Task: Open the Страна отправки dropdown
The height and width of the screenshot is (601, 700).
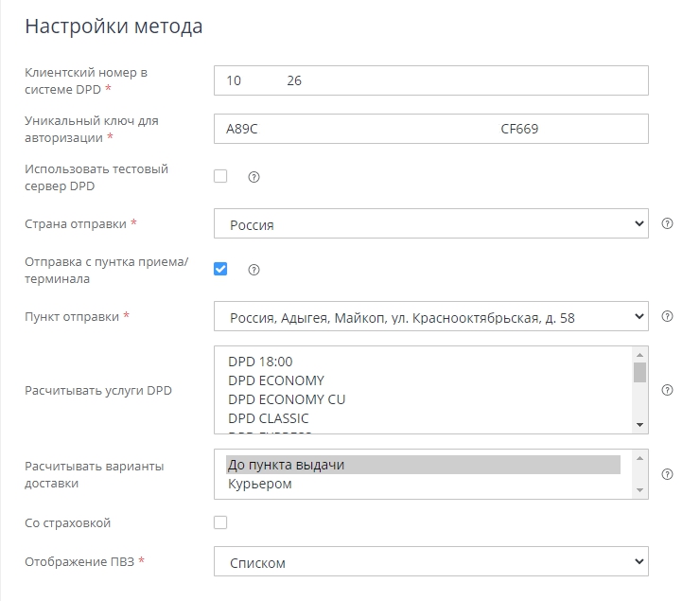Action: [430, 224]
